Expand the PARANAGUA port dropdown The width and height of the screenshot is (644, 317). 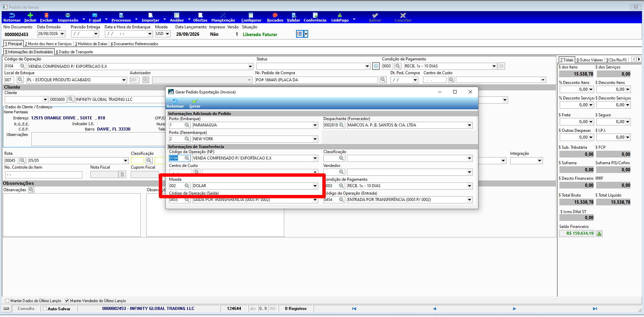[x=315, y=125]
